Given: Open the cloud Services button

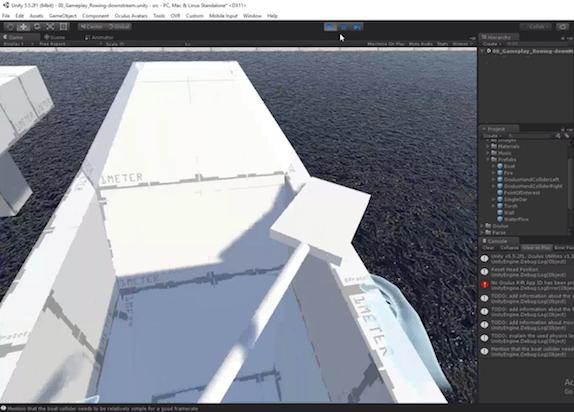Looking at the screenshot, I should [x=562, y=27].
